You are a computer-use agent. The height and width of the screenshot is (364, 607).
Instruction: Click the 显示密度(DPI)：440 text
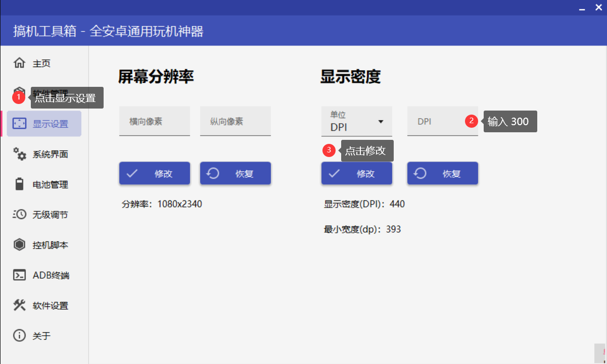(x=364, y=204)
